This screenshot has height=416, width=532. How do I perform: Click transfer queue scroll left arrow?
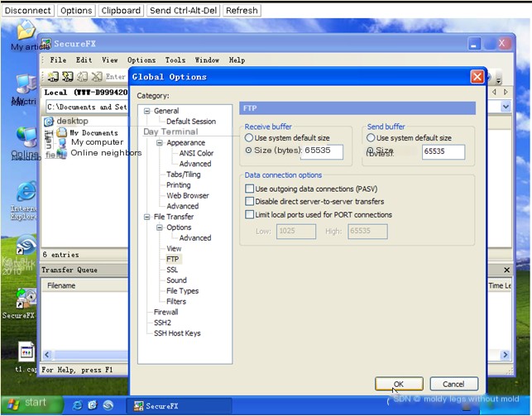[47, 355]
